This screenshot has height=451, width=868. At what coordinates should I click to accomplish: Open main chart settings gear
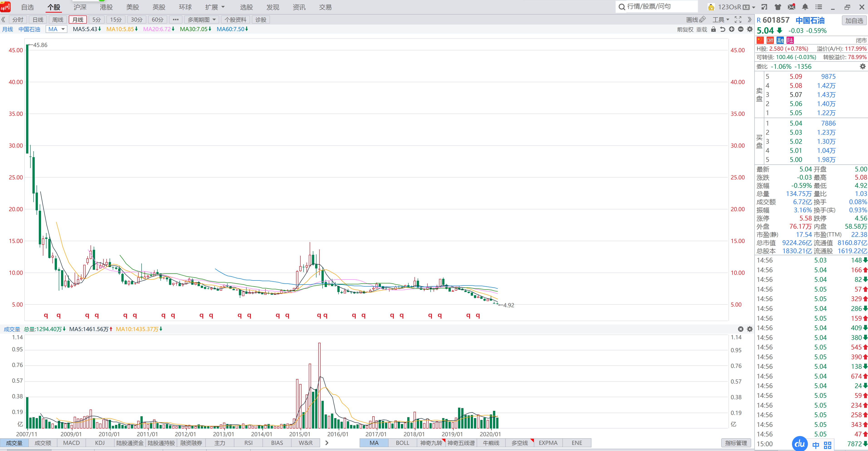750,29
